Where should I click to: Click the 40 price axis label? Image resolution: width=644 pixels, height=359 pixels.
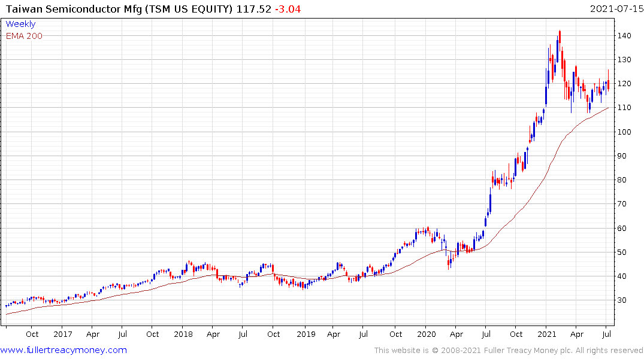click(x=622, y=276)
